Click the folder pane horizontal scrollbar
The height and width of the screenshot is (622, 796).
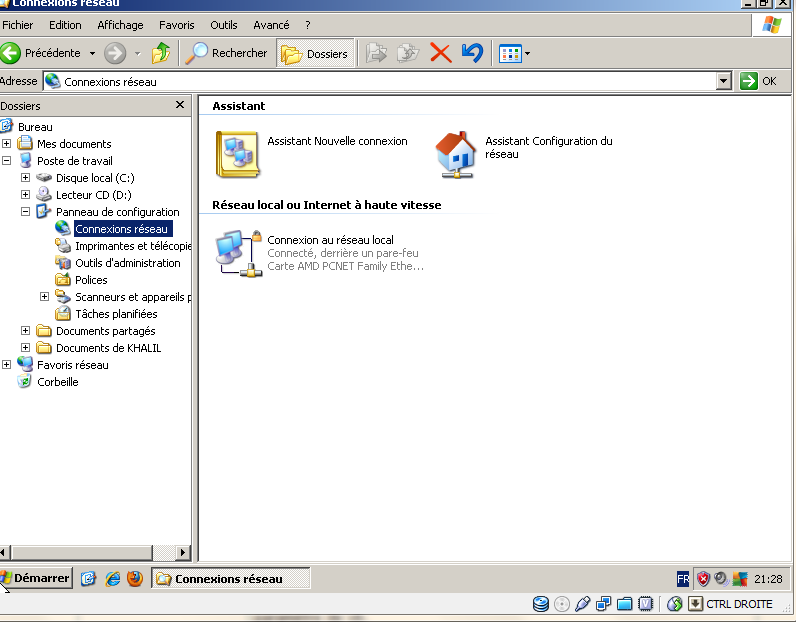click(95, 552)
